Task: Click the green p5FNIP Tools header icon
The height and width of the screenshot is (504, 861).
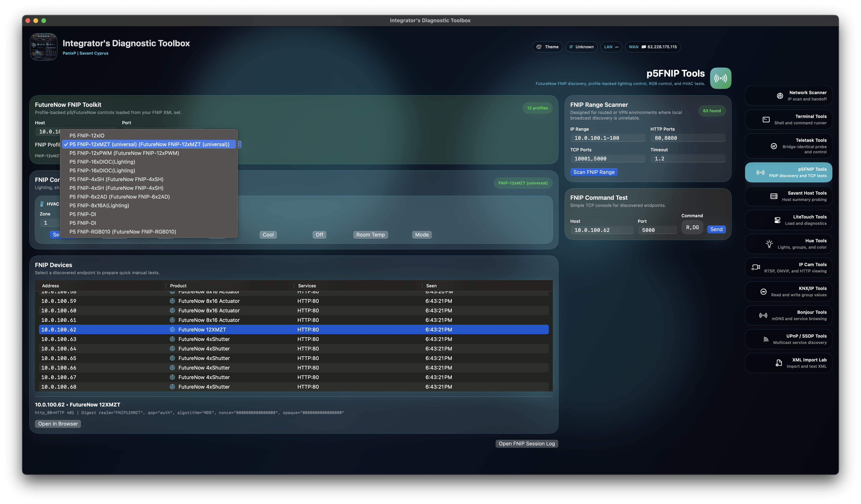Action: [x=721, y=78]
